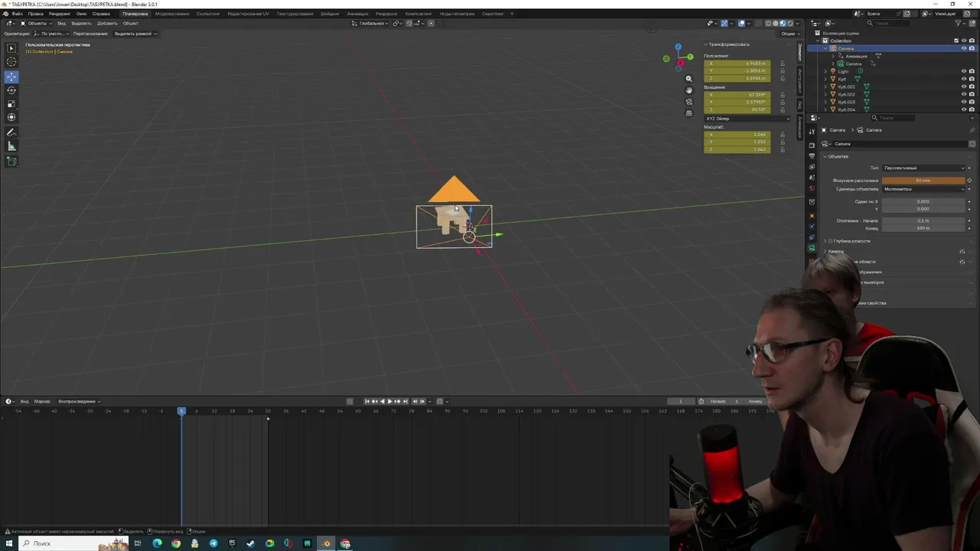Screen dimensions: 980x551
Task: Expand Куб.004 tree row
Action: (825, 109)
